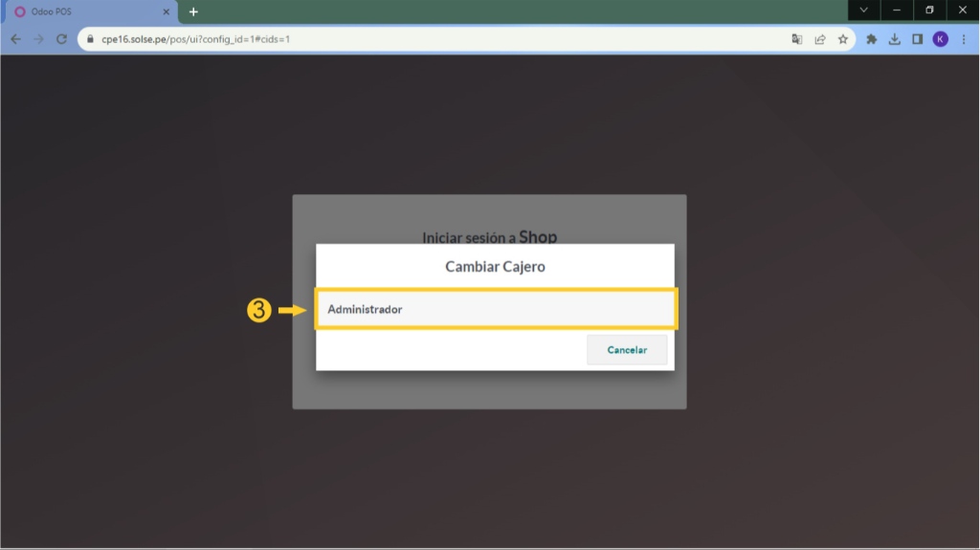Viewport: 980px width, 550px height.
Task: Click the Cancelar button
Action: [627, 350]
